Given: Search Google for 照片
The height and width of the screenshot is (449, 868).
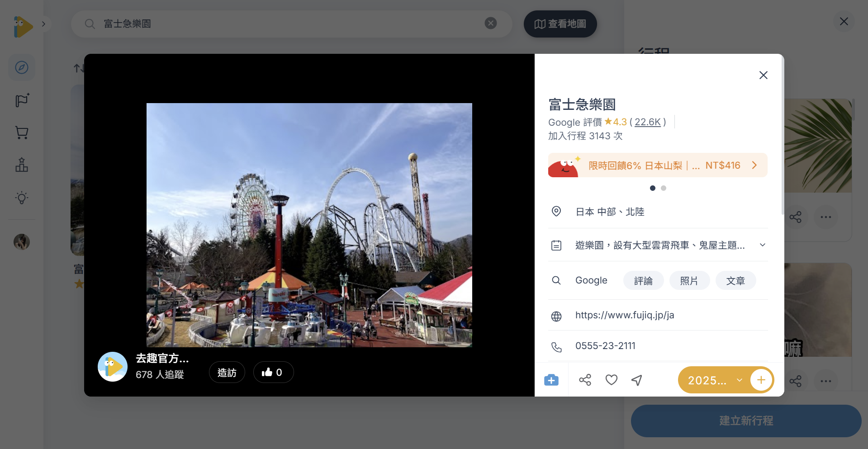Looking at the screenshot, I should click(689, 281).
